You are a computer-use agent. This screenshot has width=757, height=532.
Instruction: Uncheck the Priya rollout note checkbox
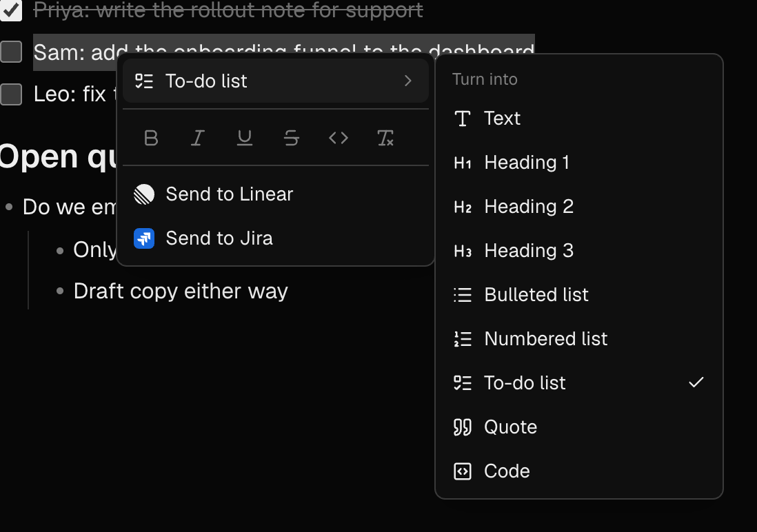tap(11, 10)
